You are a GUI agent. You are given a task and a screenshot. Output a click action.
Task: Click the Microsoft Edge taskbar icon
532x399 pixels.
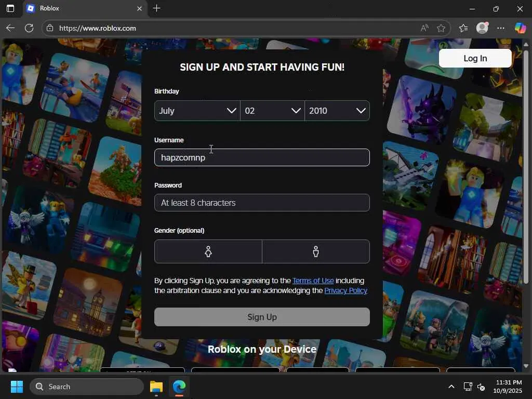(x=179, y=387)
